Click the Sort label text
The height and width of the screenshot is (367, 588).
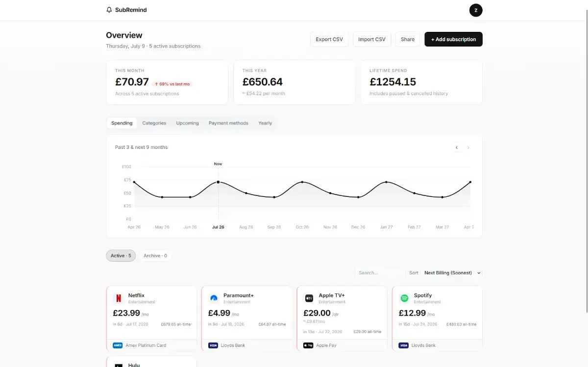click(414, 273)
